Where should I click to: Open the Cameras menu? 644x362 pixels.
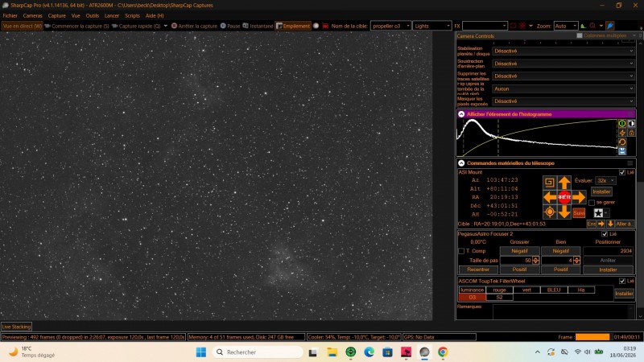32,15
